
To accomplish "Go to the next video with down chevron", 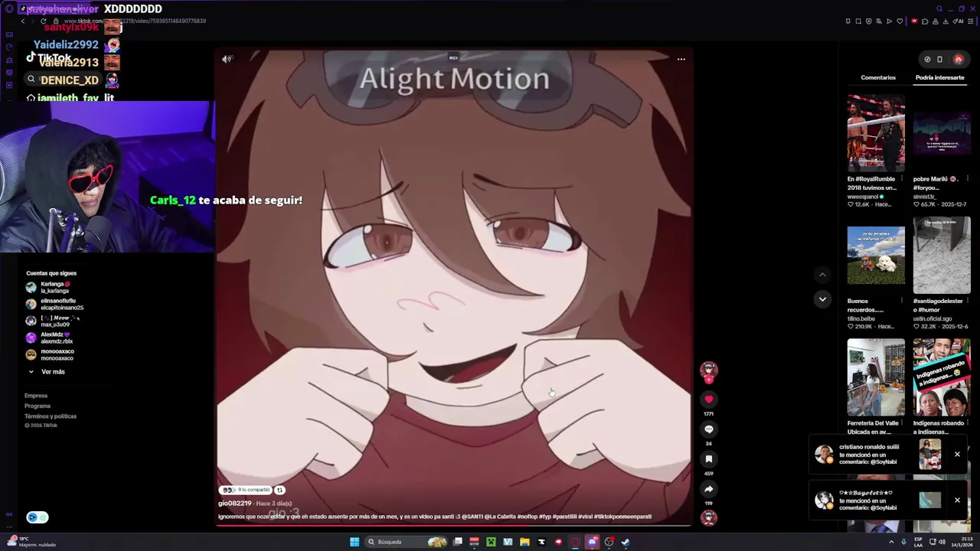I will coord(822,299).
